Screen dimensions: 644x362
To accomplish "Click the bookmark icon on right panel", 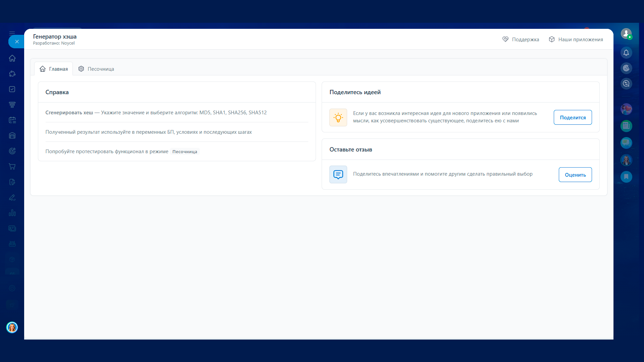I will point(626,177).
